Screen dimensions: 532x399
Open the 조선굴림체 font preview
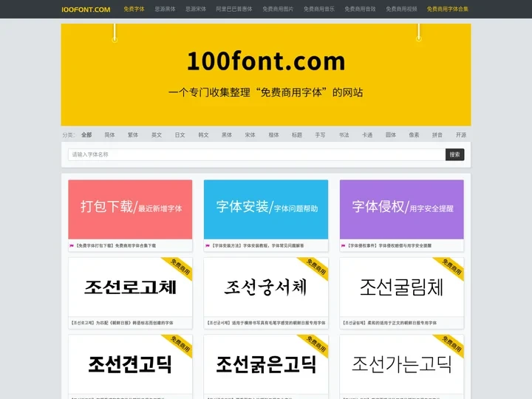pyautogui.click(x=402, y=287)
